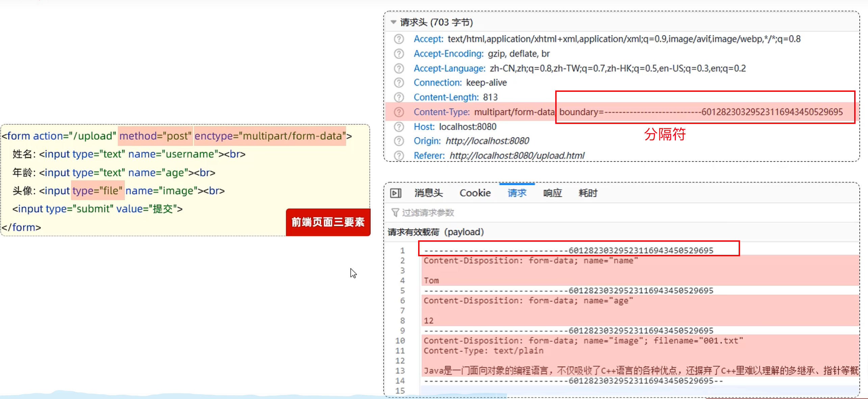Focus the 过滤请求参数 filter field
868x399 pixels.
[x=621, y=213]
